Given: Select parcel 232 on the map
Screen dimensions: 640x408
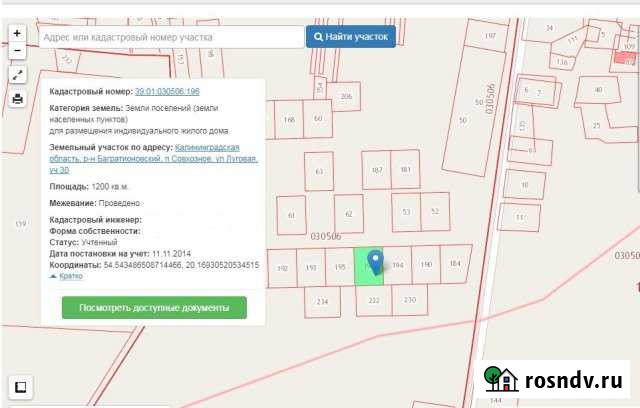Looking at the screenshot, I should [x=374, y=299].
